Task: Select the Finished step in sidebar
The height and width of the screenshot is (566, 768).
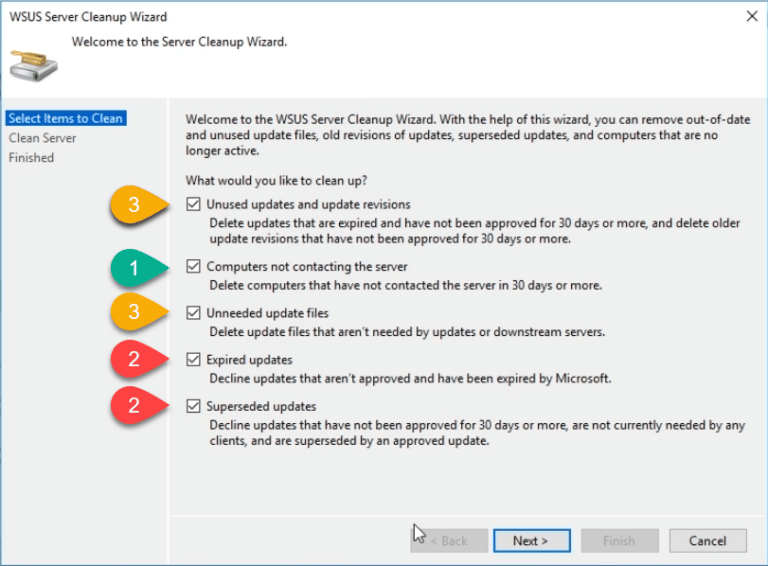Action: [x=31, y=158]
